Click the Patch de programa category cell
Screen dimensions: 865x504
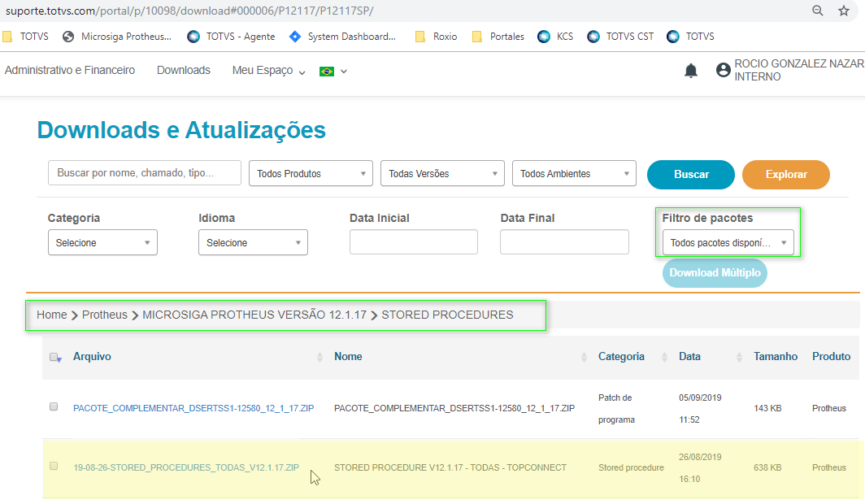616,409
